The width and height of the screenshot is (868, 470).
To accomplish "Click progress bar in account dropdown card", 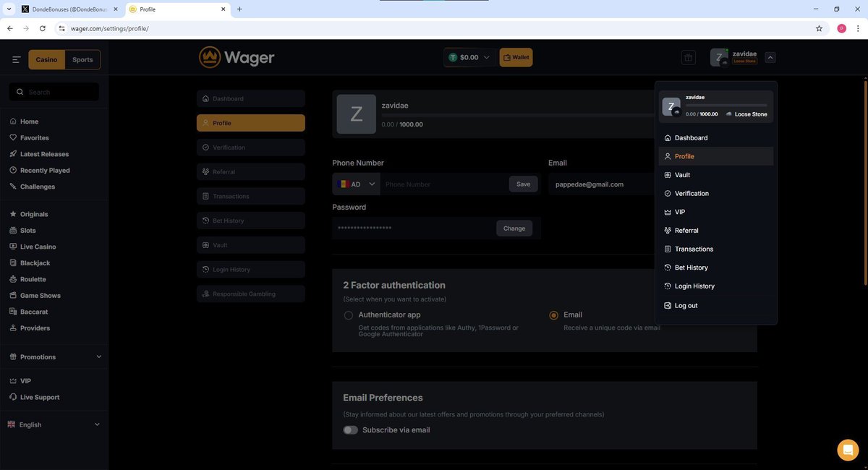I will click(726, 106).
